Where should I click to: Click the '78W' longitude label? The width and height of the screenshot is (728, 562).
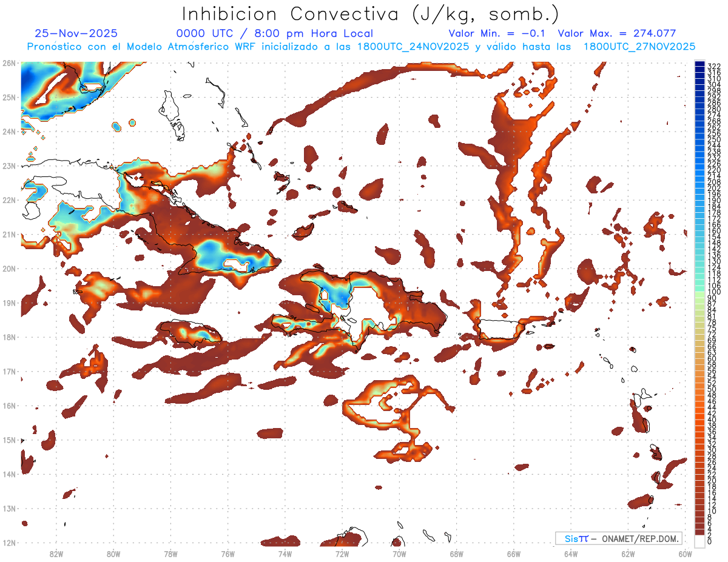click(x=170, y=554)
